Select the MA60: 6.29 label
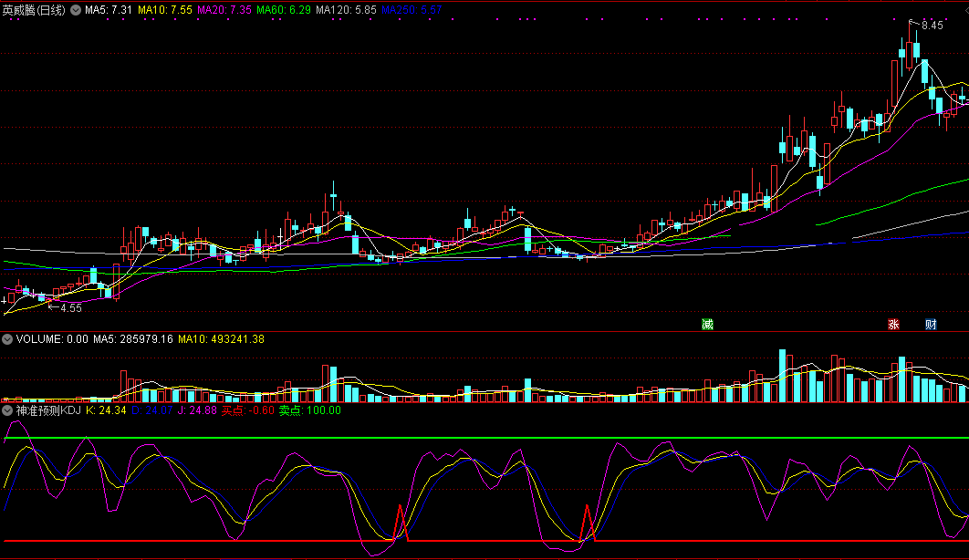969x560 pixels. (284, 10)
